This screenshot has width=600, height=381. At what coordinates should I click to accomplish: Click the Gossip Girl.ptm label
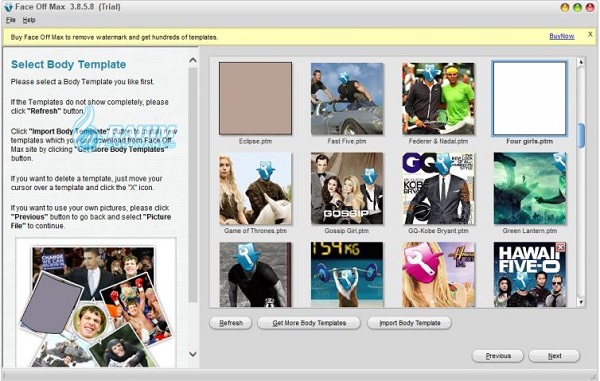(347, 231)
